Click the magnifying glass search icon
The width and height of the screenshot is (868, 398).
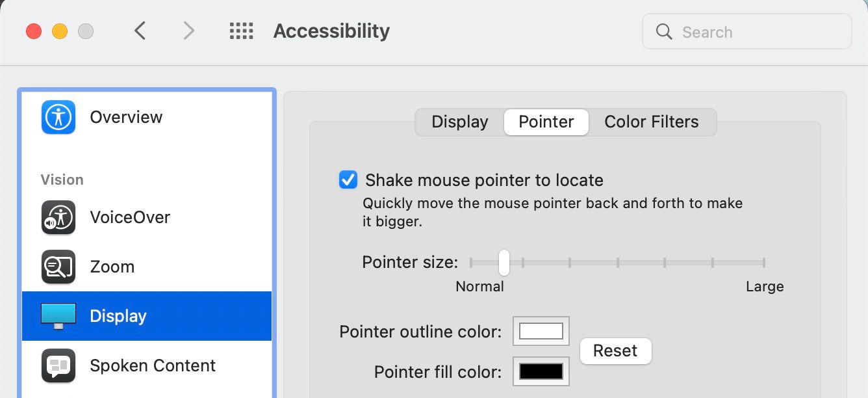[663, 31]
